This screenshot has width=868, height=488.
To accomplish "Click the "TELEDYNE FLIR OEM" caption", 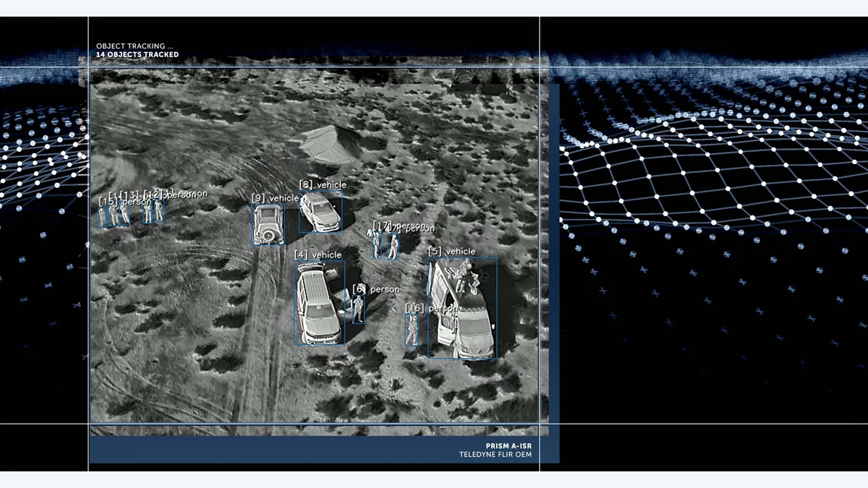I will click(495, 455).
